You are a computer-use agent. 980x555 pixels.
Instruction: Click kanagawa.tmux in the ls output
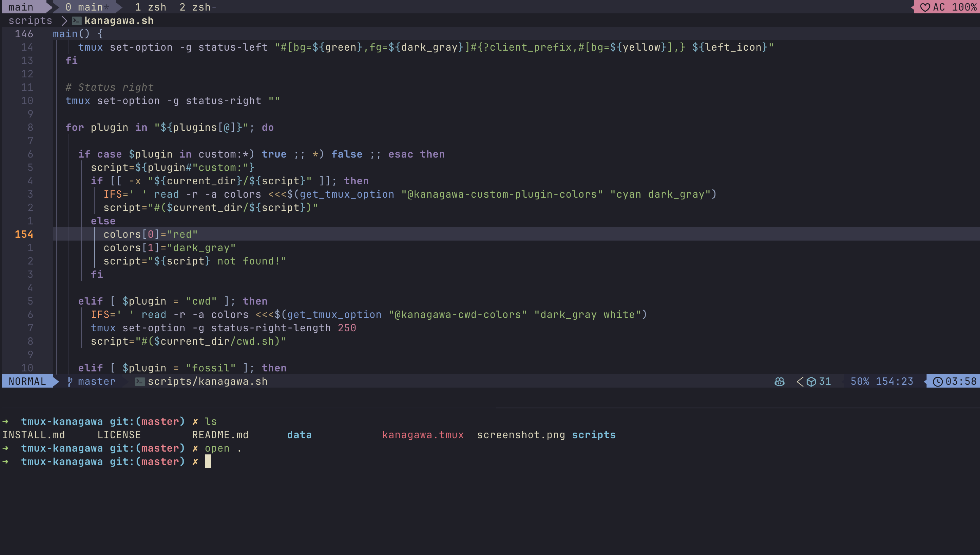point(423,435)
